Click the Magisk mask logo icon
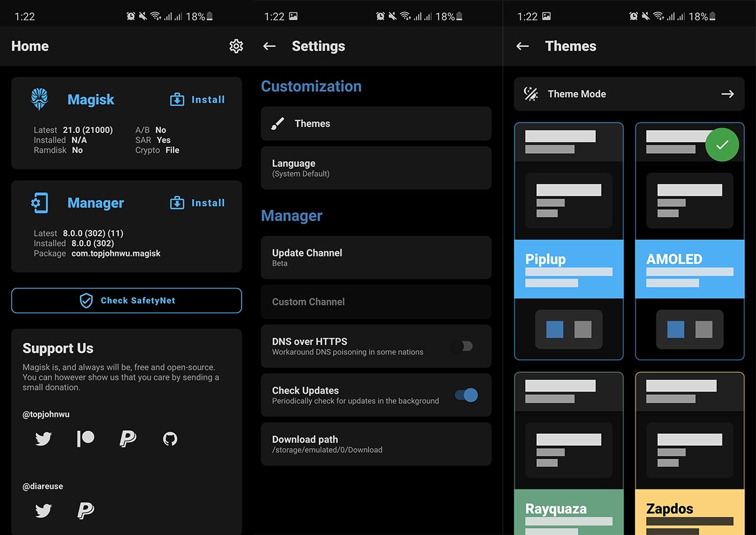 pyautogui.click(x=39, y=99)
